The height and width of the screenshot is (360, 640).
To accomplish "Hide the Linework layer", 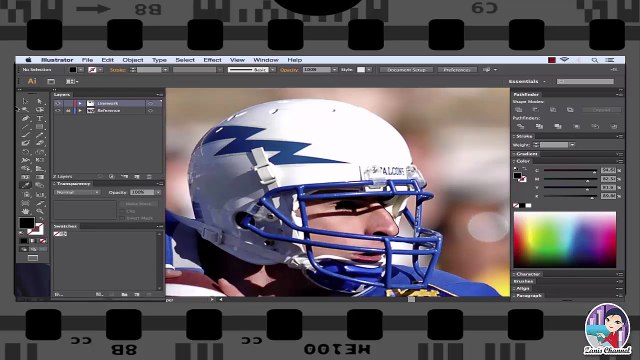I will click(58, 103).
